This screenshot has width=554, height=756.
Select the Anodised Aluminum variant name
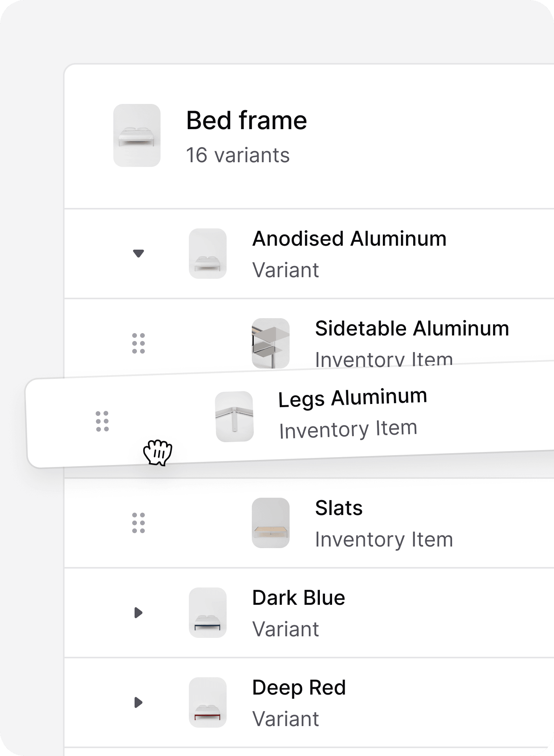click(x=349, y=239)
